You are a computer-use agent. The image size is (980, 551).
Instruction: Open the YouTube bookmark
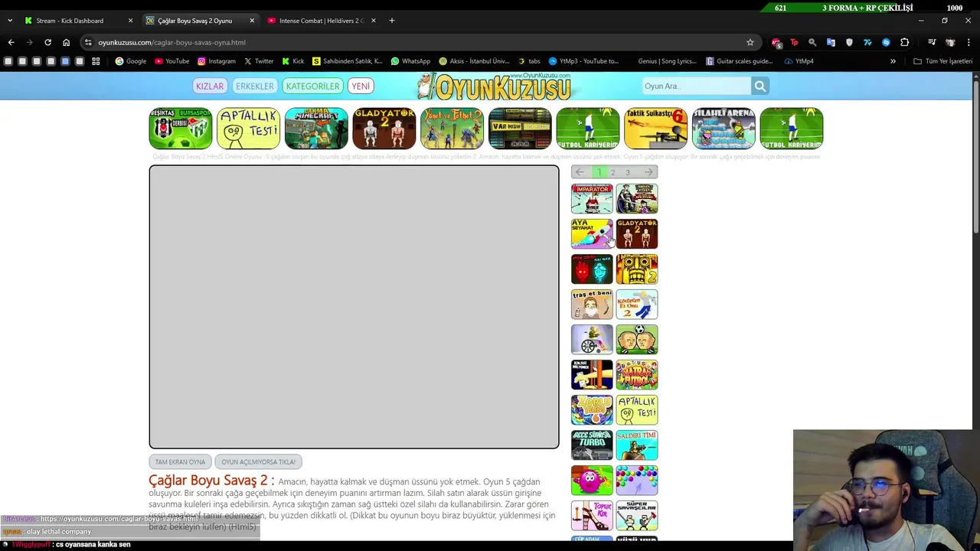point(171,61)
